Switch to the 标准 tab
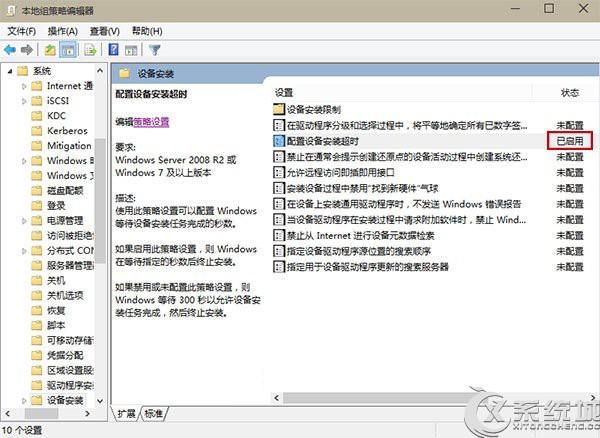Image resolution: width=600 pixels, height=438 pixels. click(x=153, y=414)
